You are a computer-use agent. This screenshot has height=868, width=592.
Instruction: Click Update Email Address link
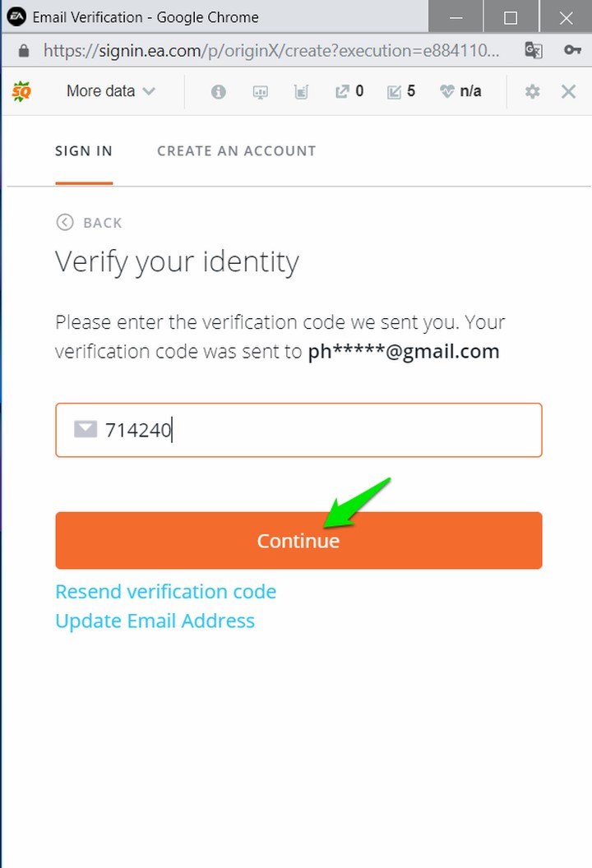tap(155, 621)
